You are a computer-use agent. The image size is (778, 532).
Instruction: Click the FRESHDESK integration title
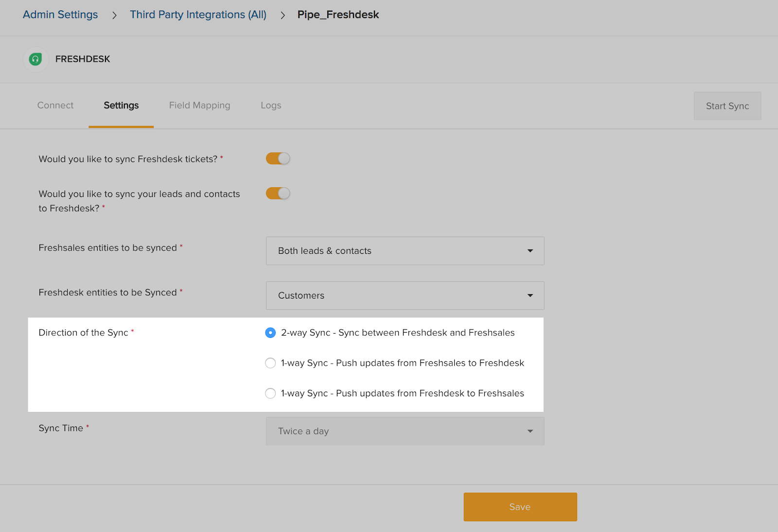83,59
